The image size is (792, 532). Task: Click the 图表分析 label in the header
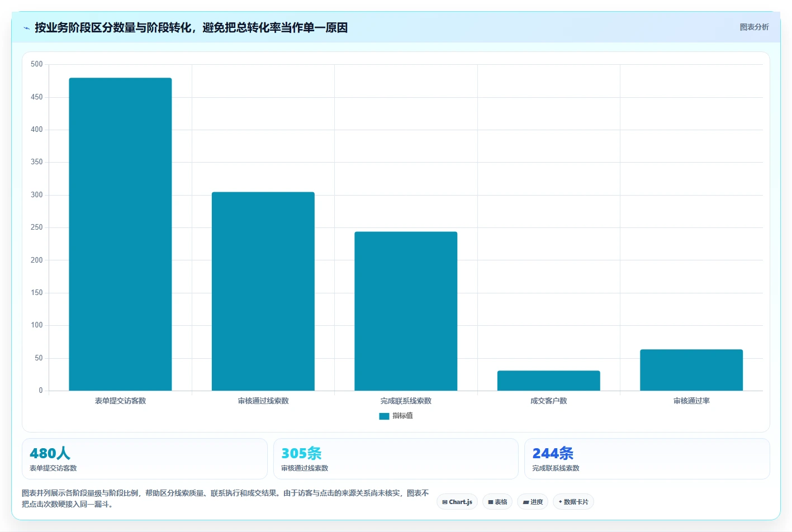tap(754, 27)
